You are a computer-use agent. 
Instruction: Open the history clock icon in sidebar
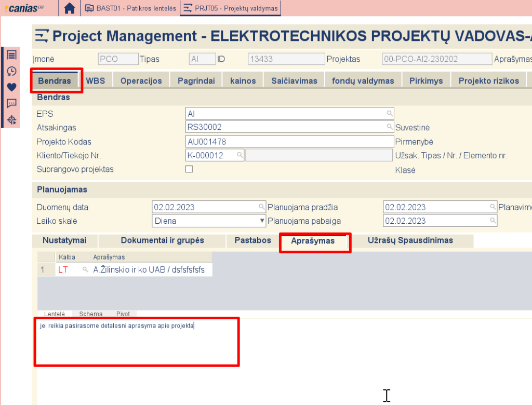11,71
